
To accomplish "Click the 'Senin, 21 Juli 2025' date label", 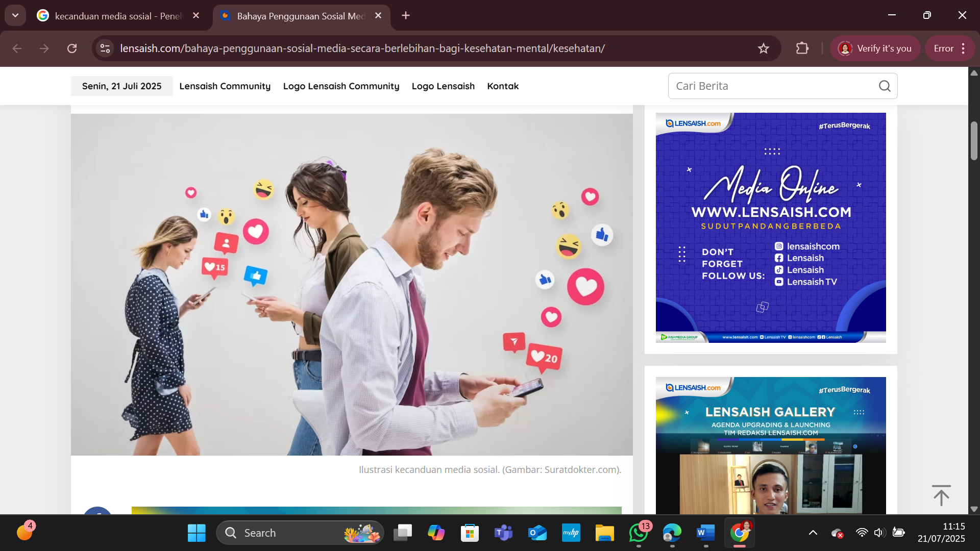I will point(122,86).
